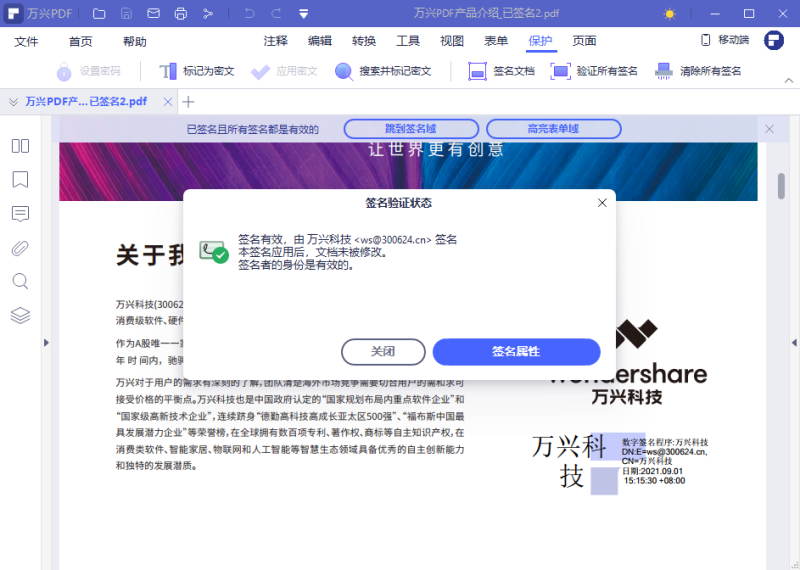The height and width of the screenshot is (570, 800).
Task: Click the email envelope icon
Action: point(153,13)
